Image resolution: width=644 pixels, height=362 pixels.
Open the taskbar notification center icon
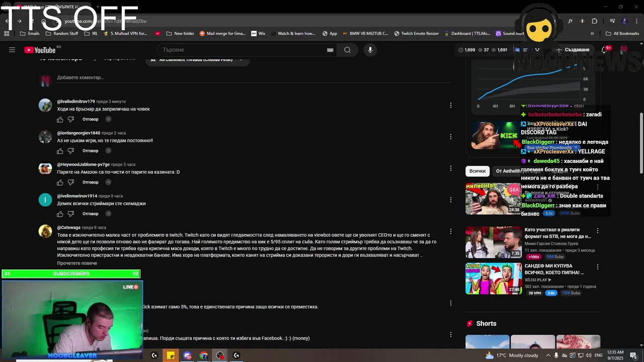point(633,355)
